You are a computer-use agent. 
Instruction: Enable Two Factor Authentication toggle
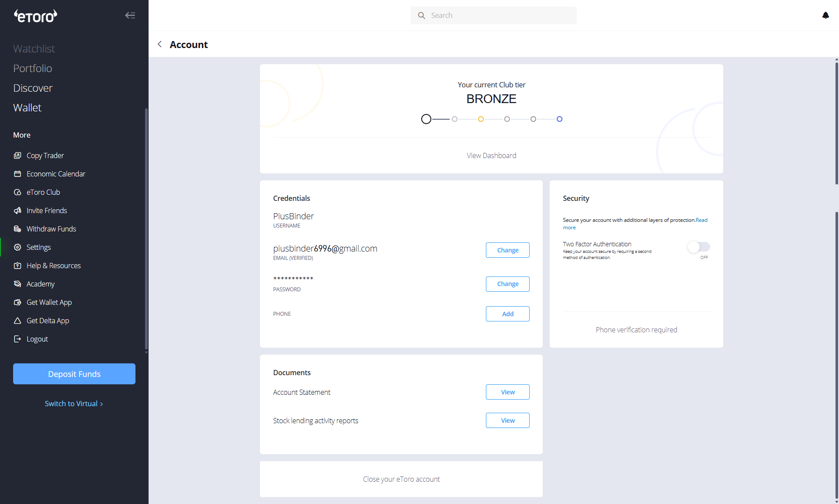point(698,247)
